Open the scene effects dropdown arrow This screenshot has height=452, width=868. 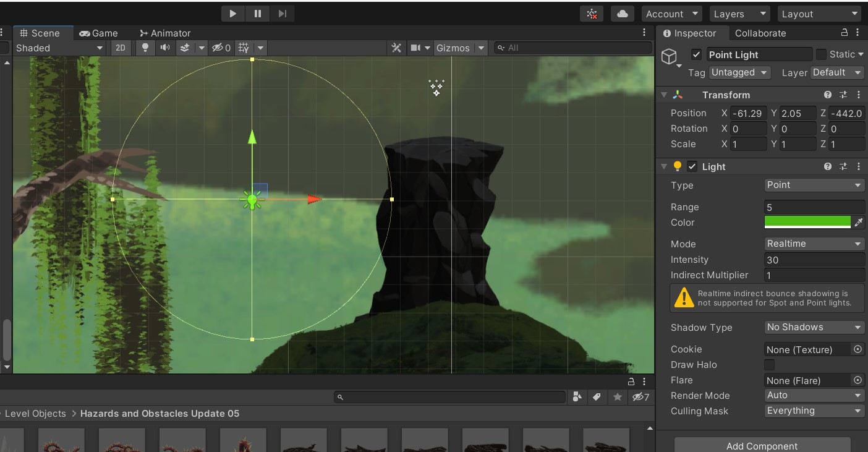tap(201, 48)
